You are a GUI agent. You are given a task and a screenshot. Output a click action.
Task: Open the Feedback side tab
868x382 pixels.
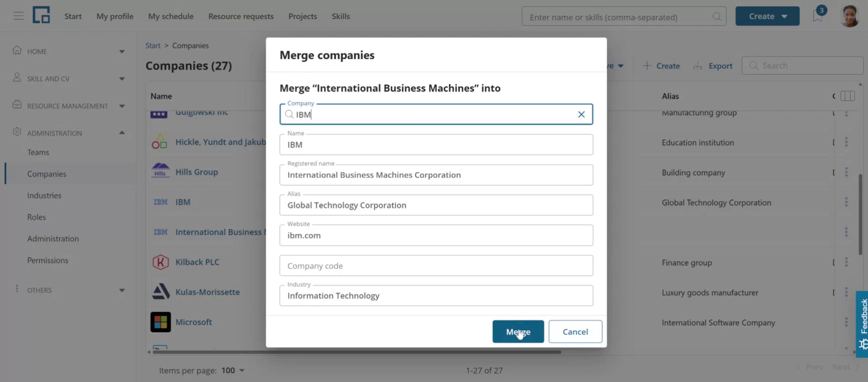pos(862,324)
